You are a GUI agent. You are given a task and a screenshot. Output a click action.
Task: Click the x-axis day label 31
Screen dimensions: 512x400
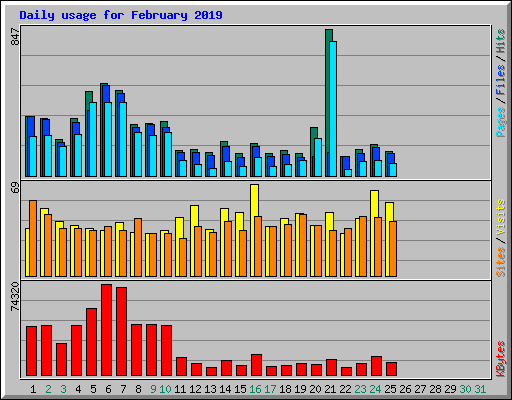(x=480, y=389)
